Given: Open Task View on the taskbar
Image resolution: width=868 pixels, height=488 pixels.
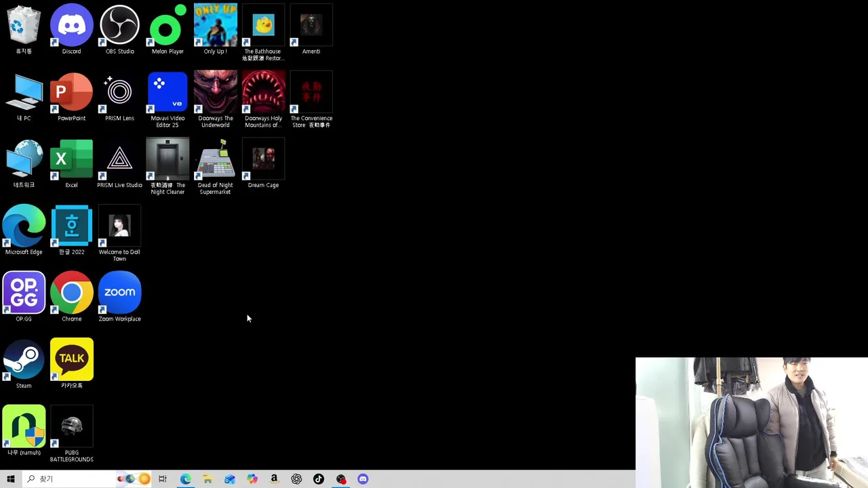Looking at the screenshot, I should click(x=163, y=479).
